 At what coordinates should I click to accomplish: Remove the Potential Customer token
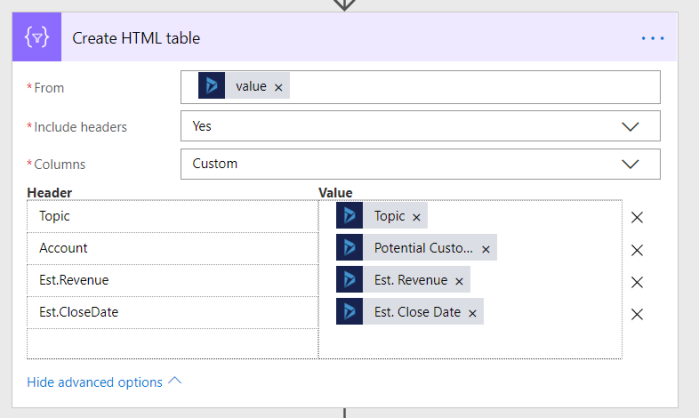486,249
